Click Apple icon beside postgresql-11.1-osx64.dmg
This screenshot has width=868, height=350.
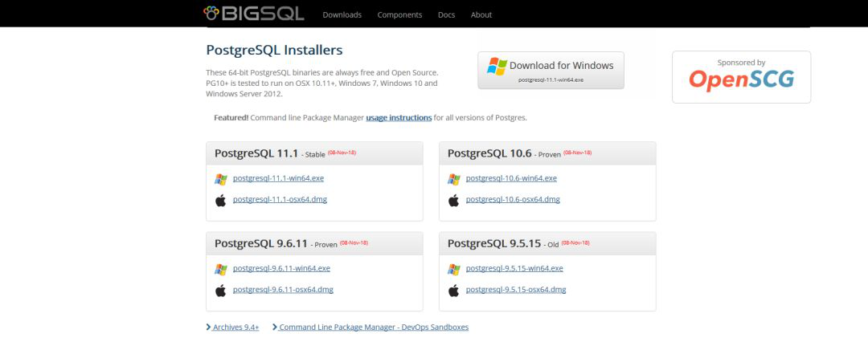pyautogui.click(x=221, y=200)
